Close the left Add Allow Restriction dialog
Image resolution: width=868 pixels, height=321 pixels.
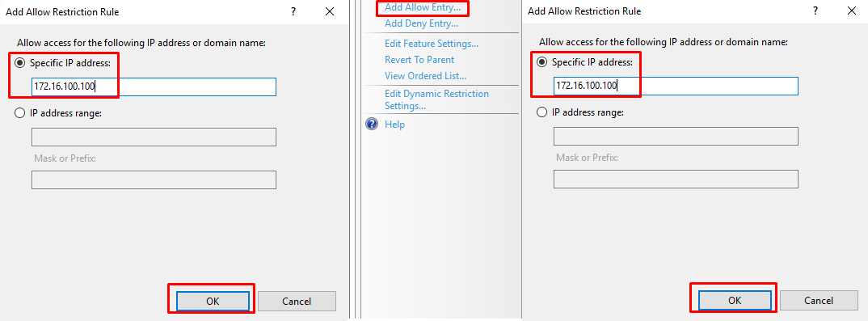pyautogui.click(x=330, y=11)
